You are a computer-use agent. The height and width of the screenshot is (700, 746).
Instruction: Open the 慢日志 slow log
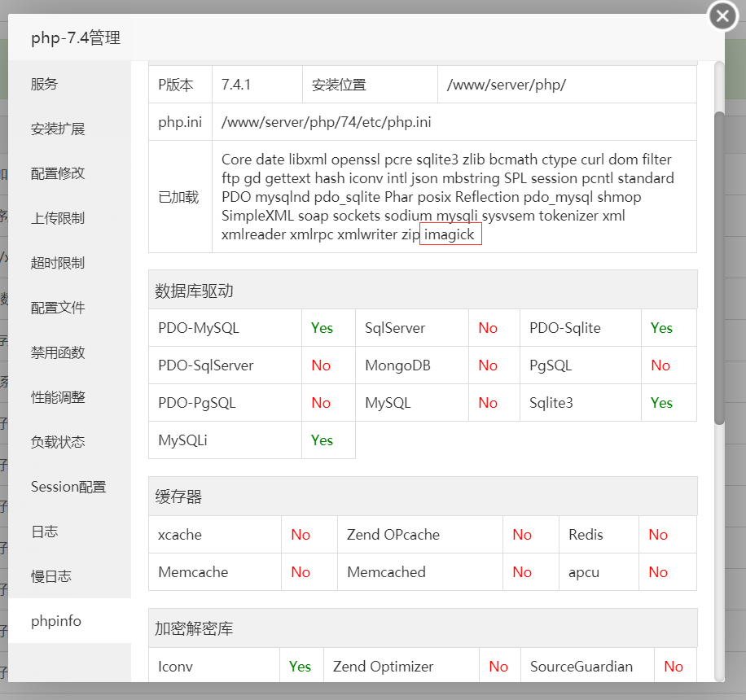pos(50,576)
